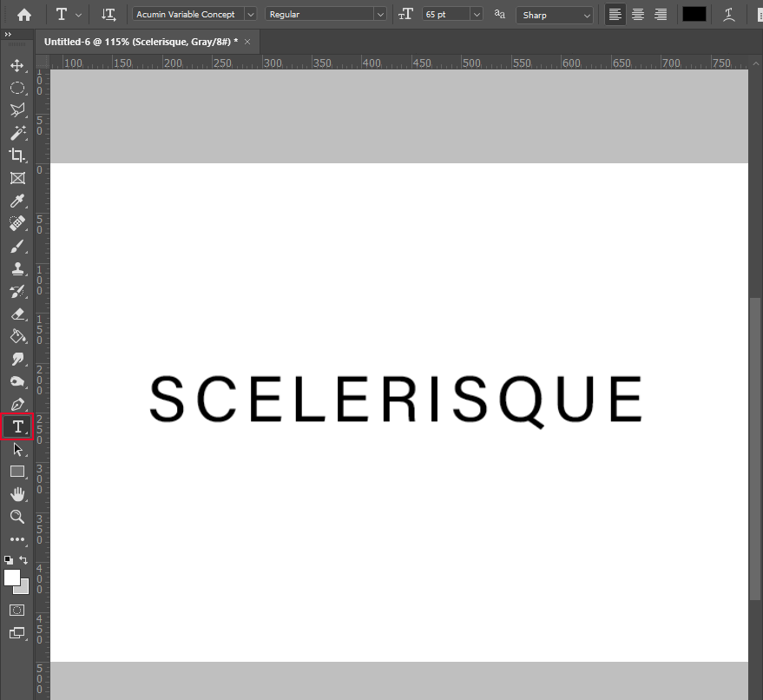This screenshot has width=763, height=700.
Task: Select the History Brush tool
Action: coord(17,292)
